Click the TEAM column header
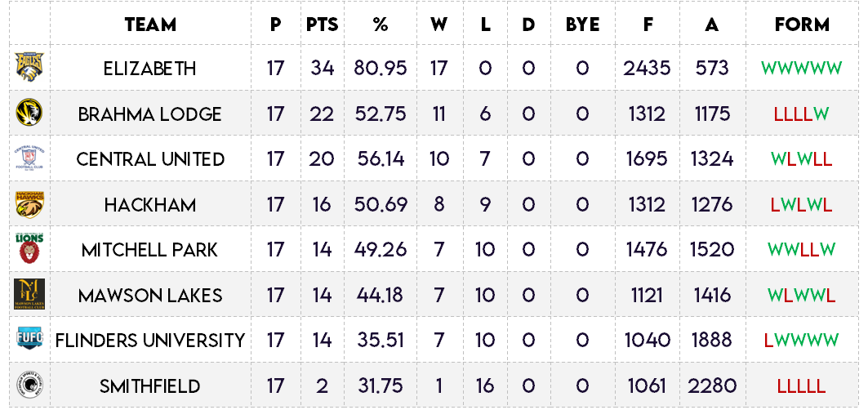Screen dimensions: 868x410 coord(150,25)
